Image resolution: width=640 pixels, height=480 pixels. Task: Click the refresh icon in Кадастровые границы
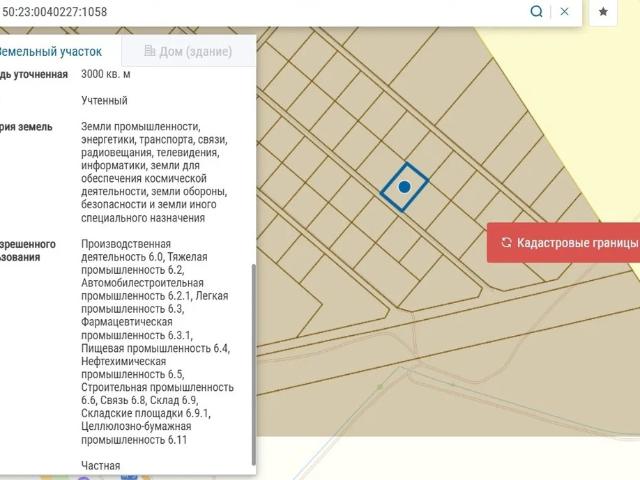[x=506, y=242]
